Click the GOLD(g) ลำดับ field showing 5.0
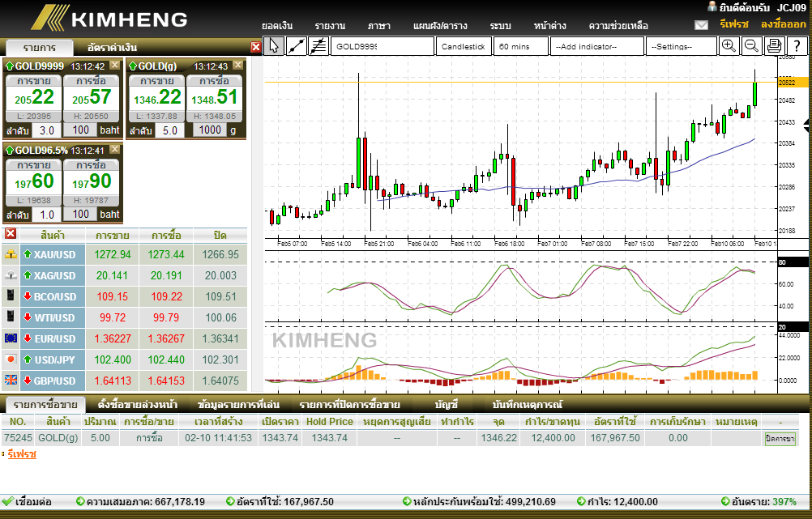 pyautogui.click(x=170, y=130)
